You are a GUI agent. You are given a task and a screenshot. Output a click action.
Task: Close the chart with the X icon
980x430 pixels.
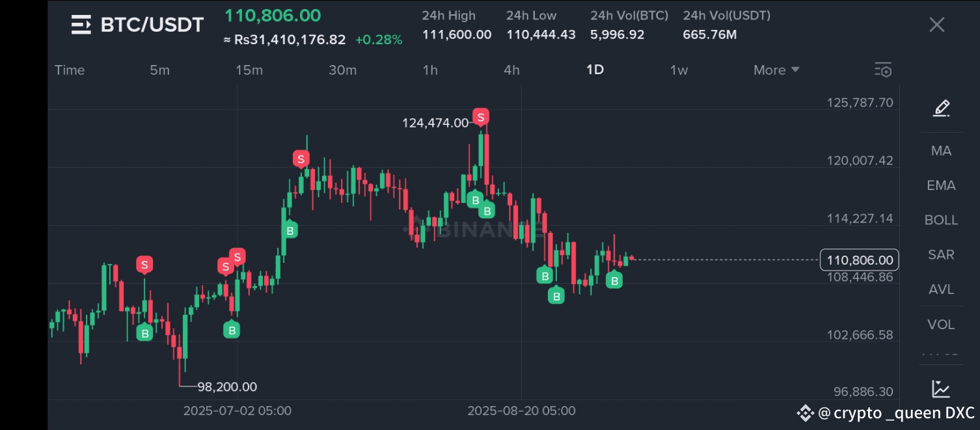pyautogui.click(x=936, y=25)
